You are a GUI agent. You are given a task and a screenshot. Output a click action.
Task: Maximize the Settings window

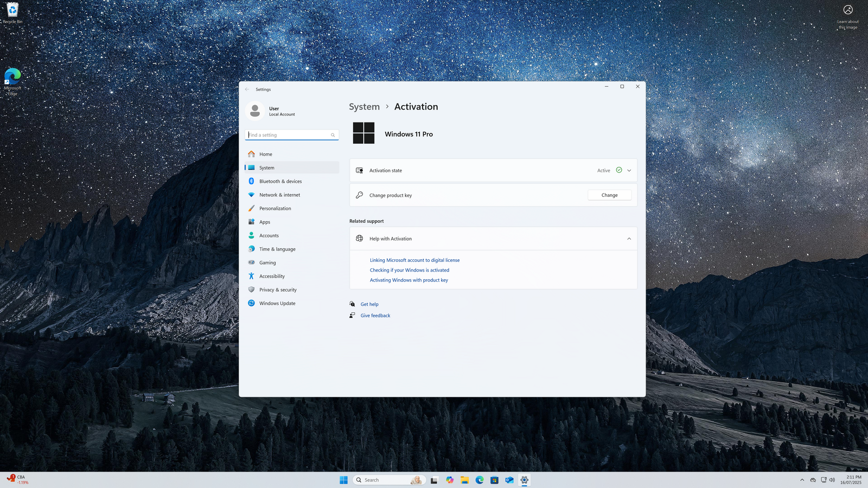point(622,86)
